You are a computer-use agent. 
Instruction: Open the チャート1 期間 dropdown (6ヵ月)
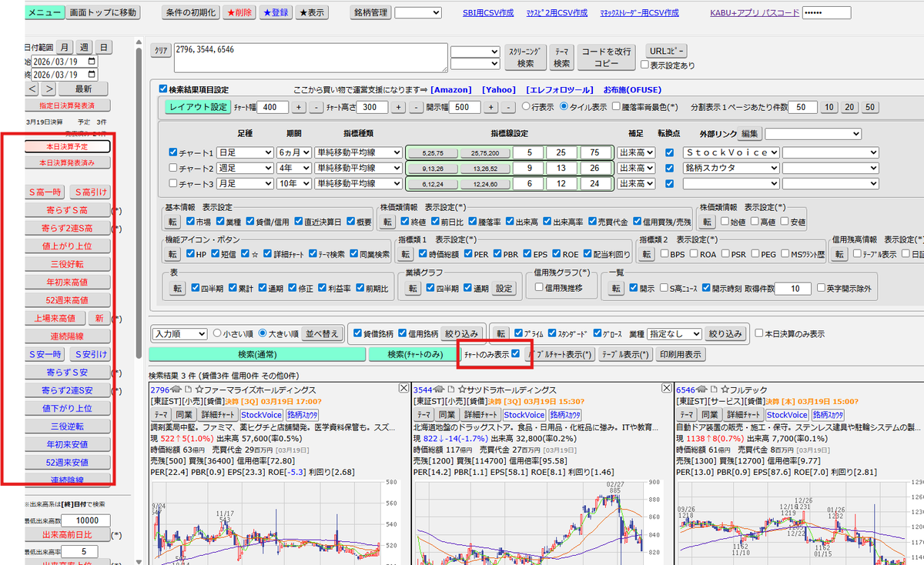coord(294,152)
